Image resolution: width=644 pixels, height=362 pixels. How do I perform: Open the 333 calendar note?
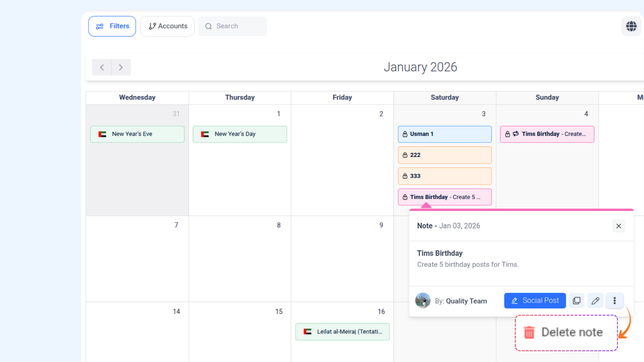pos(444,176)
